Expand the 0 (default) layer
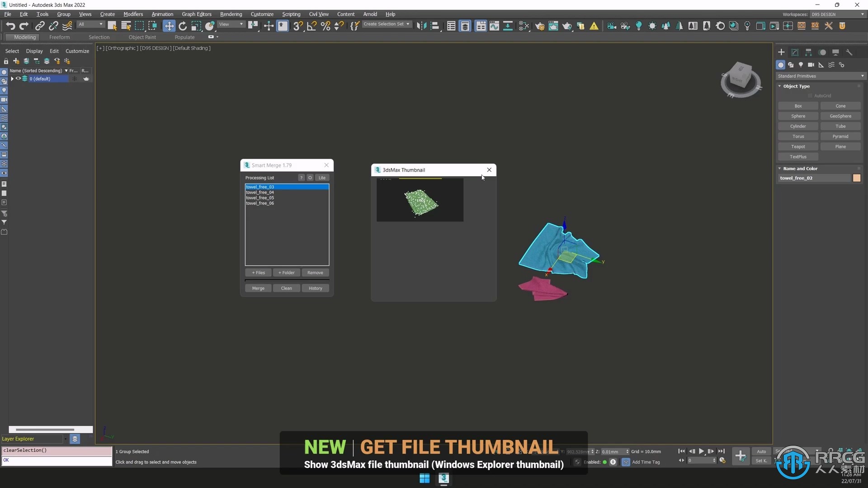 [x=12, y=79]
